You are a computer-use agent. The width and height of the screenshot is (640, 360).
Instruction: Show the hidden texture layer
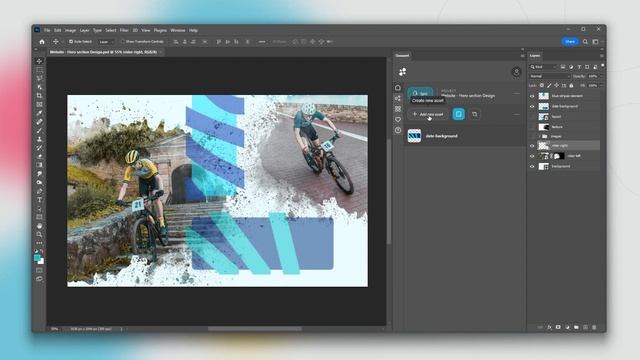click(532, 127)
